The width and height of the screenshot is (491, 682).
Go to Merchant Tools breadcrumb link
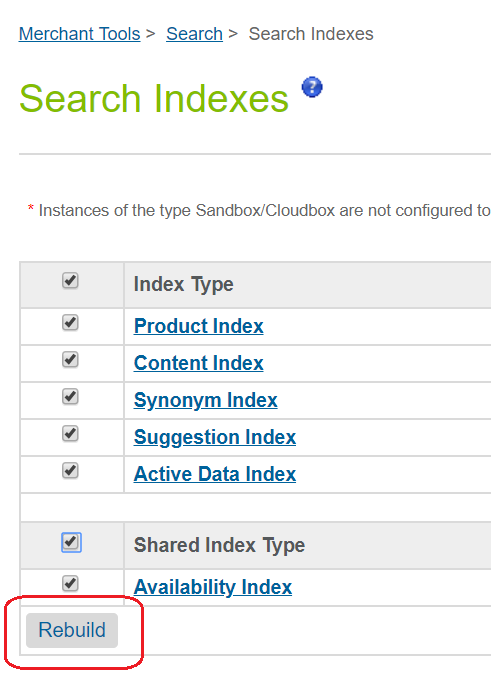(x=80, y=34)
